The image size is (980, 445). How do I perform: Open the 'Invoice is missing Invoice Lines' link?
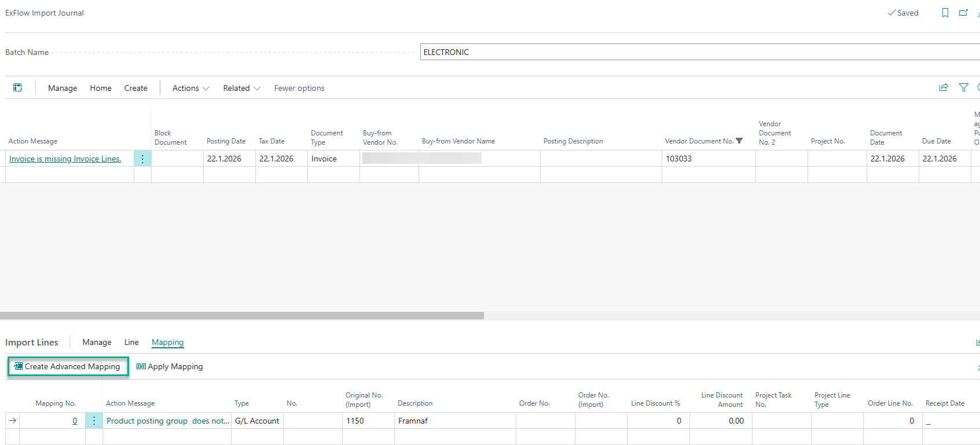(65, 159)
